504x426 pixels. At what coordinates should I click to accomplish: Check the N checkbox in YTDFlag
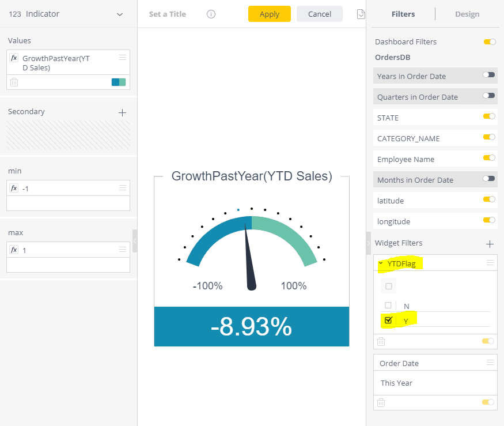click(x=388, y=306)
